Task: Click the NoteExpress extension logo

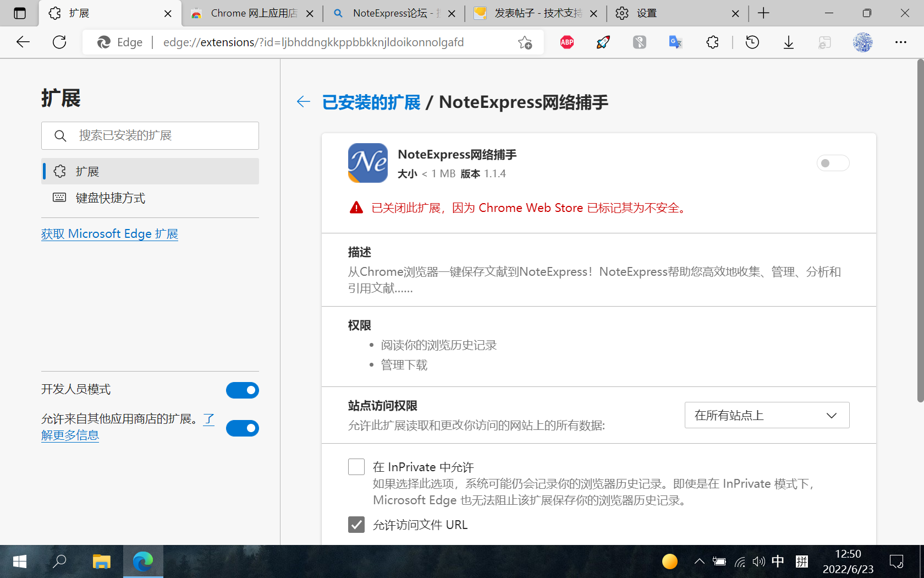Action: (368, 163)
